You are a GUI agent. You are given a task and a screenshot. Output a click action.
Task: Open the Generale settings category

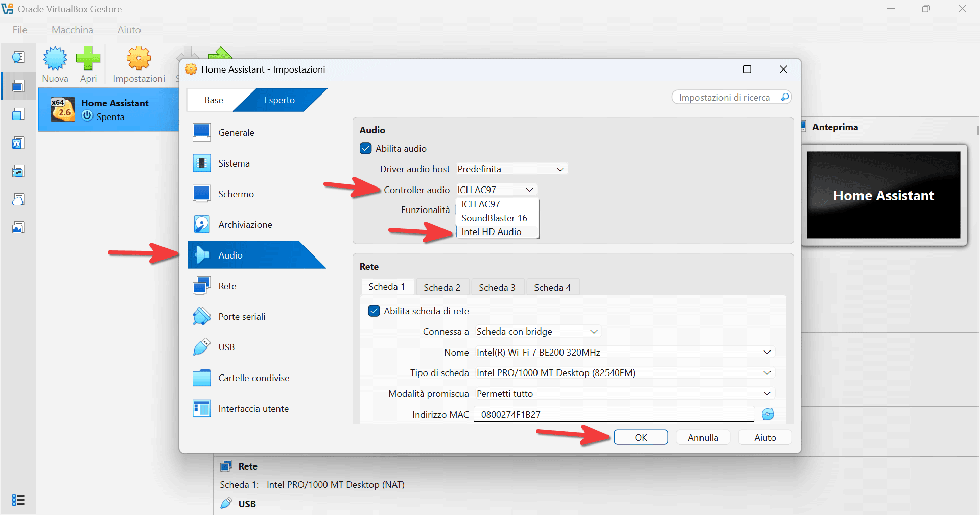(x=256, y=132)
